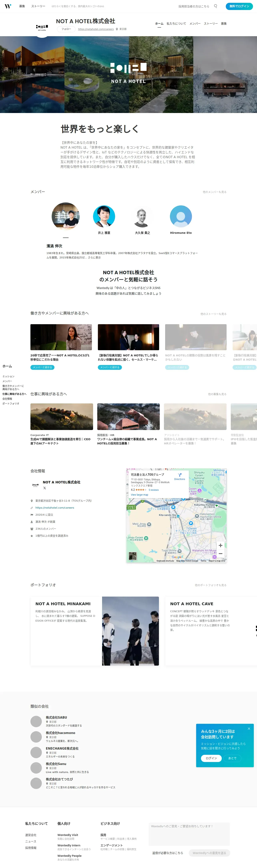Open the notahotel.com/careers link in 会社情報
Image resolution: width=257 pixels, height=868 pixels.
pos(55,508)
